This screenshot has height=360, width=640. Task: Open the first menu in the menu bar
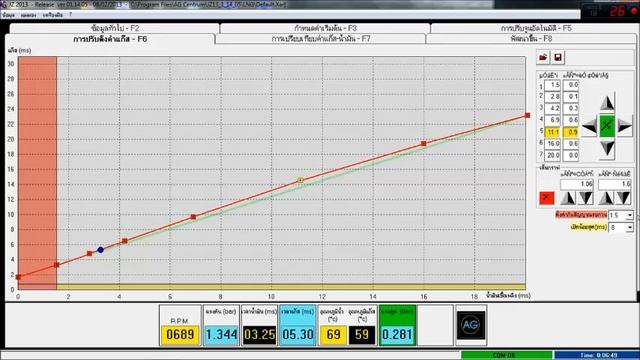coord(8,15)
